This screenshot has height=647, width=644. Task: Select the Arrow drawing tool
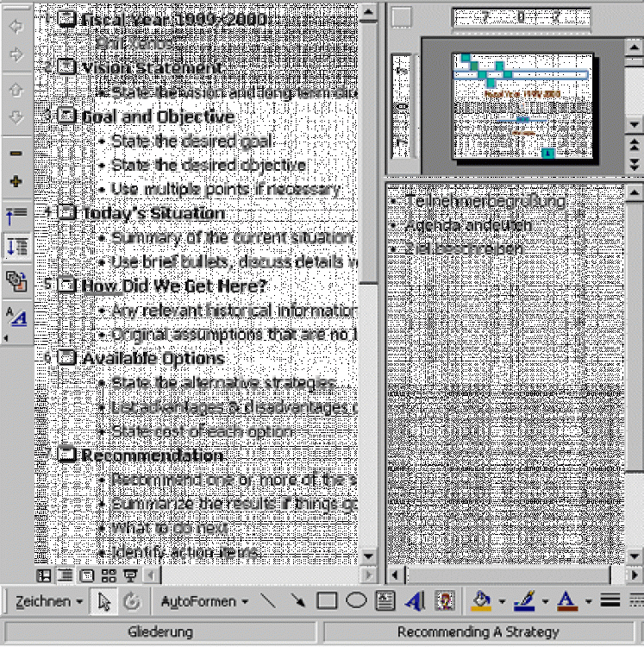pos(297,600)
